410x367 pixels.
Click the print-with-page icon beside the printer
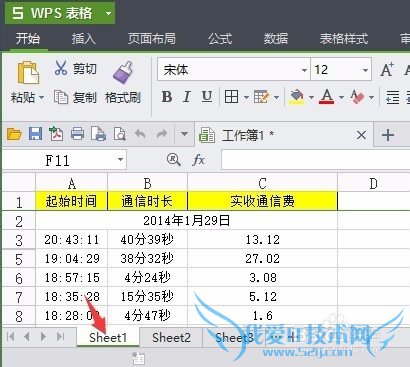point(99,134)
